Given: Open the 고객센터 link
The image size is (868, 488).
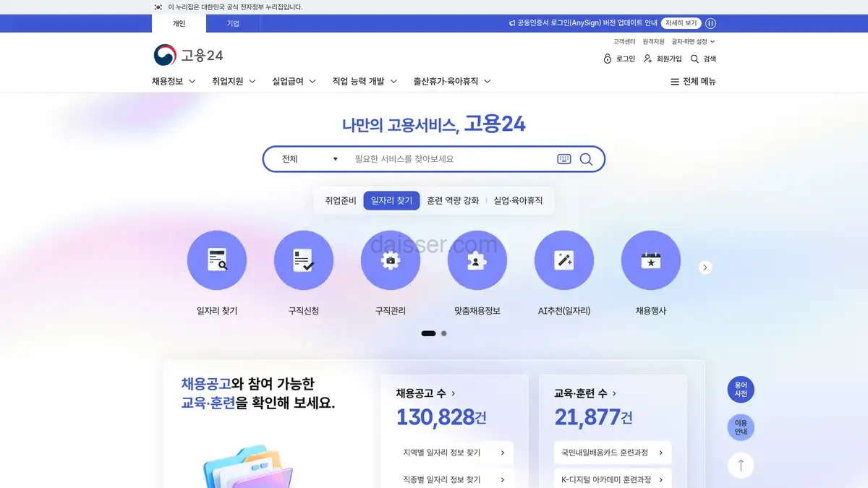Looking at the screenshot, I should coord(624,42).
